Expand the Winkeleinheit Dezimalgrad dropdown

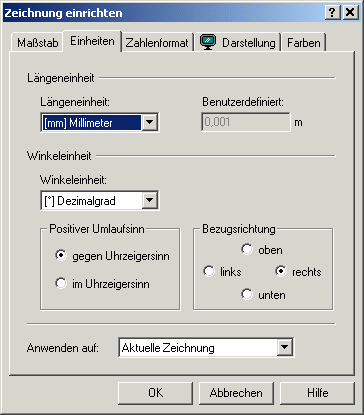point(150,200)
